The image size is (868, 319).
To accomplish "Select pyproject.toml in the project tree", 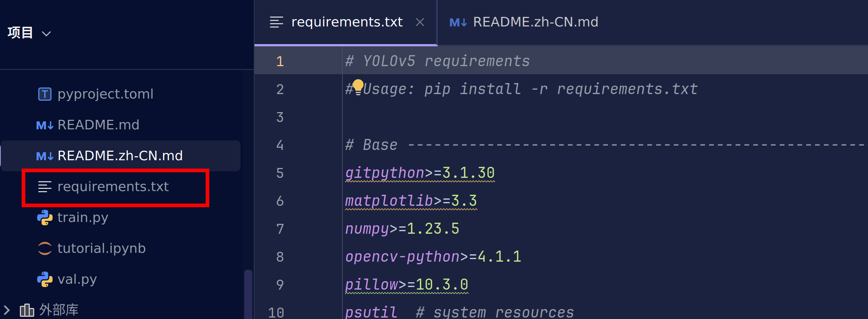I will (105, 94).
